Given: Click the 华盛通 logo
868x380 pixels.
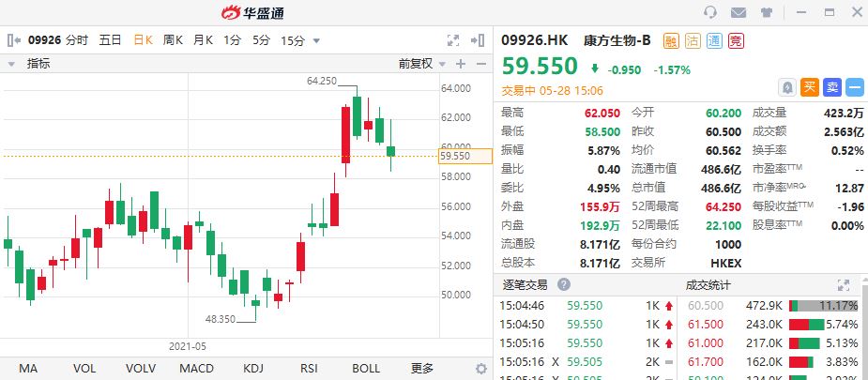Looking at the screenshot, I should tap(252, 12).
